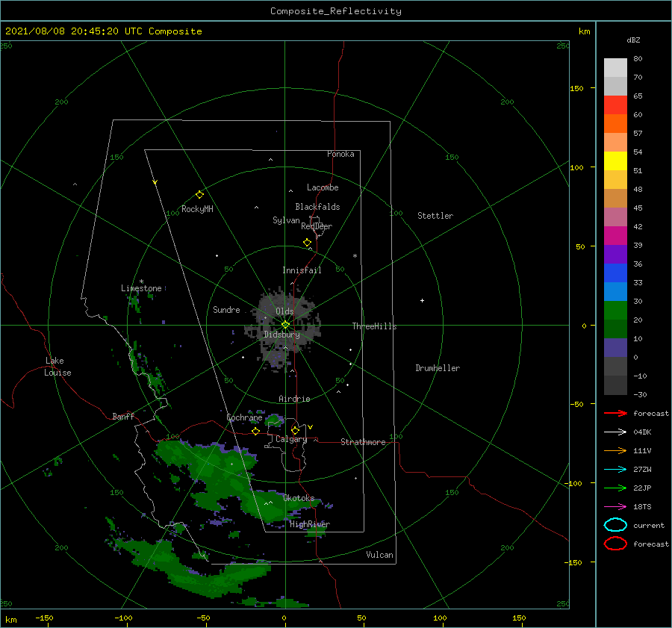Screen dimensions: 672x628
Task: Click the ThreeHills city label
Action: tap(374, 326)
